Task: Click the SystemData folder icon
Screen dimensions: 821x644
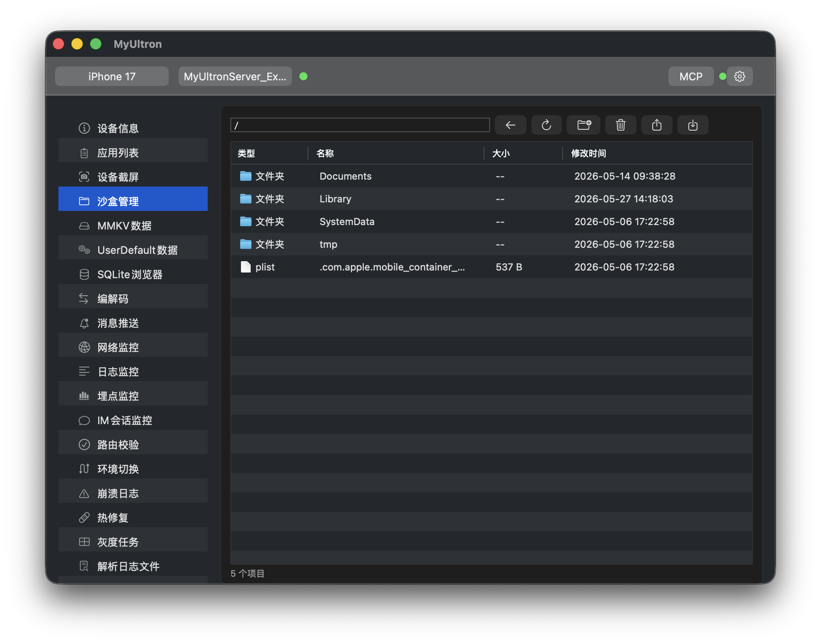Action: pyautogui.click(x=245, y=221)
